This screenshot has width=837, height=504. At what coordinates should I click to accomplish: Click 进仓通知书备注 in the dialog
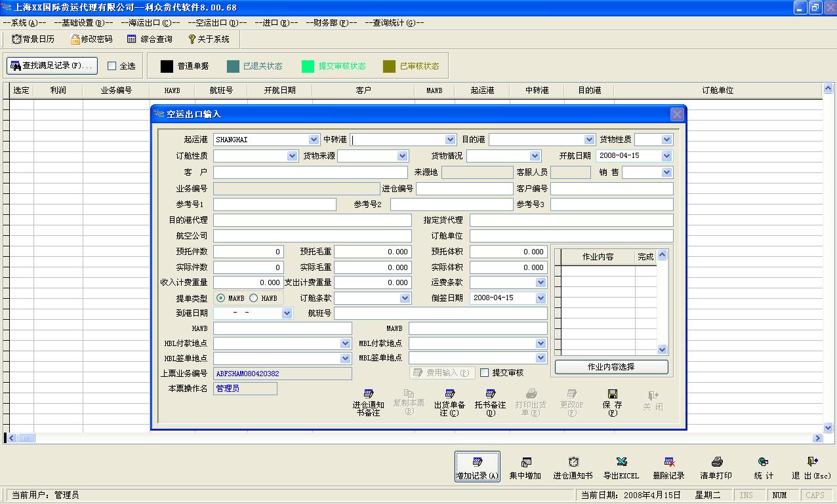click(368, 402)
